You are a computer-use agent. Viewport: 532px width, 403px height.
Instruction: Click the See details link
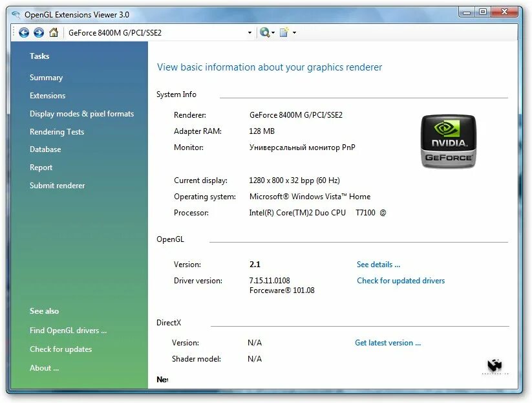378,265
